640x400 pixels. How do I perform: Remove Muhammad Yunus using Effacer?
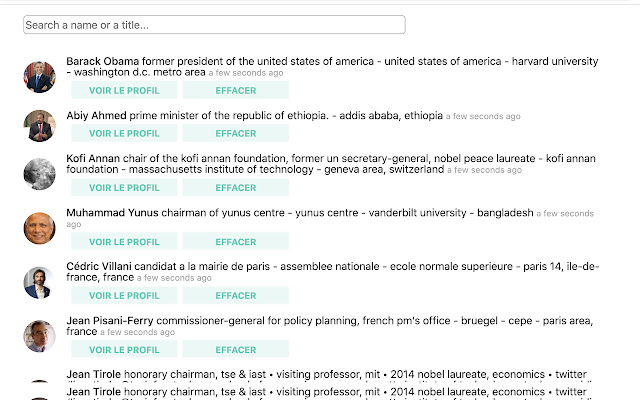[236, 241]
